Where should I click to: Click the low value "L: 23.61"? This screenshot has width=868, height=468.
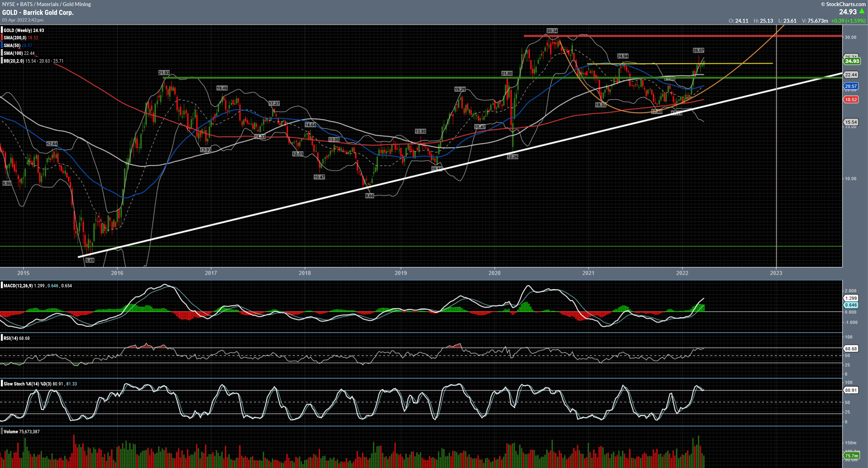coord(787,21)
